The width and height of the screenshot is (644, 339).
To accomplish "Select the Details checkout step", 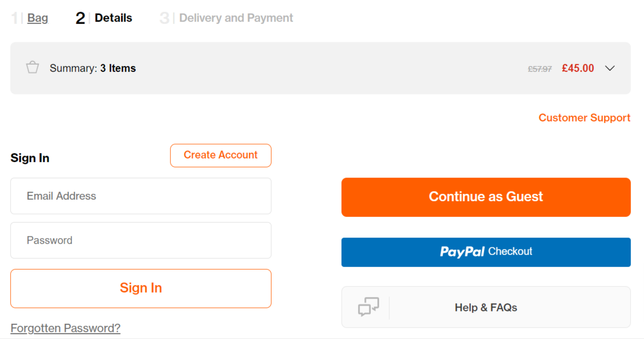I will tap(113, 18).
